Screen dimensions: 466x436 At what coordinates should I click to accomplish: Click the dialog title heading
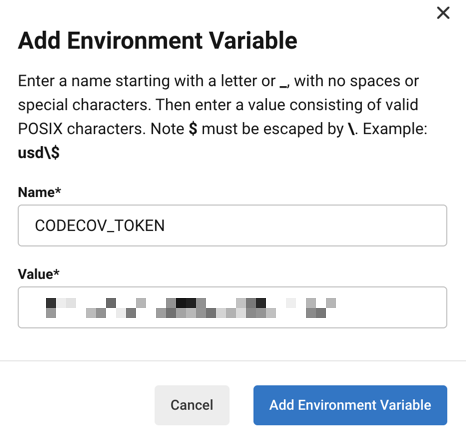(x=158, y=40)
